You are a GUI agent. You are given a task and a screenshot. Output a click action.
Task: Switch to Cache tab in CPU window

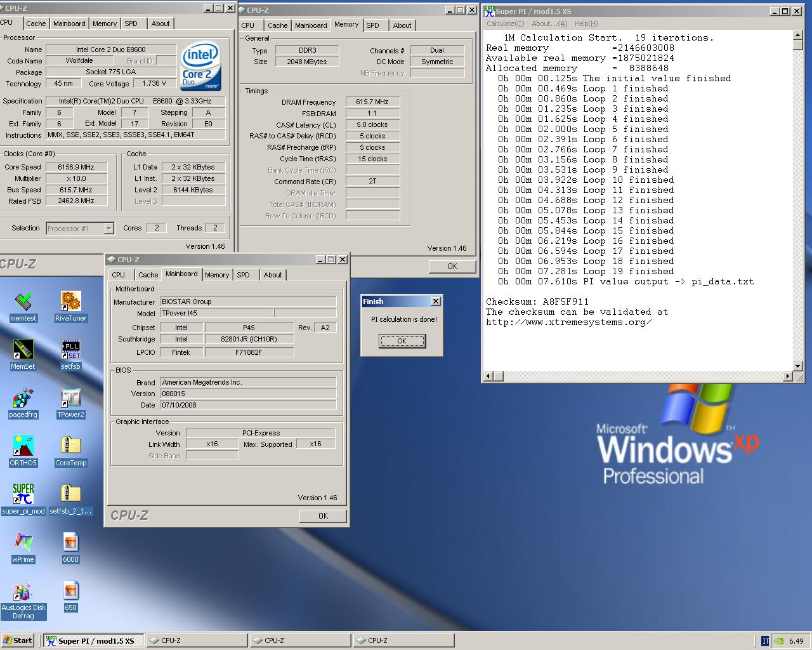36,23
